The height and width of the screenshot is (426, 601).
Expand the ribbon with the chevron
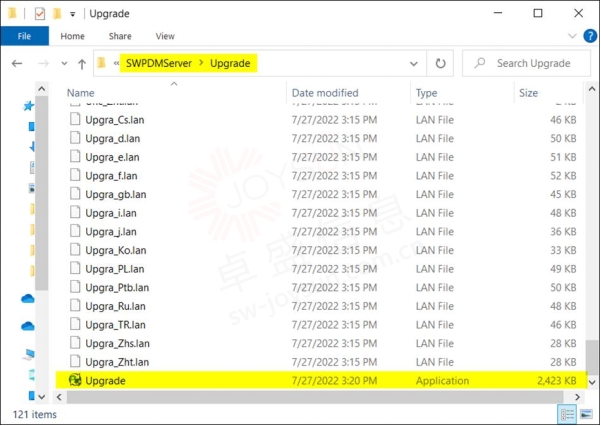[x=572, y=36]
